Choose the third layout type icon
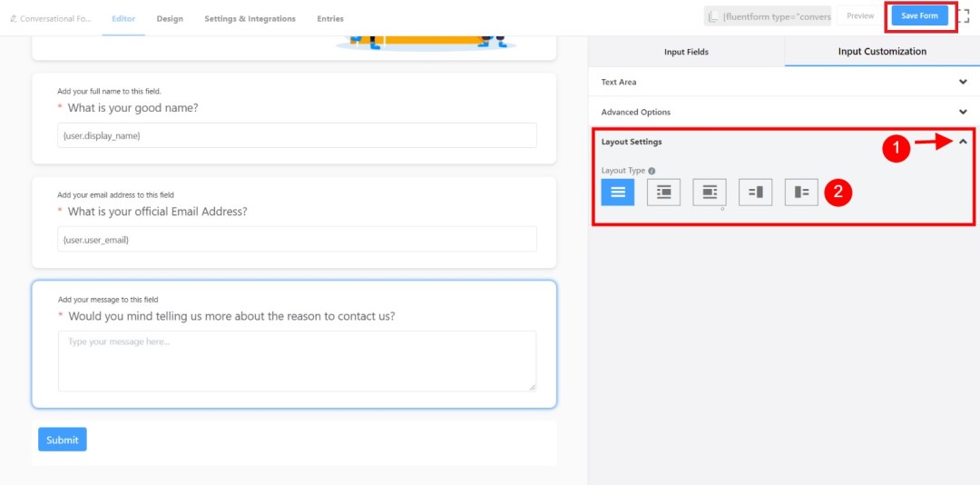The height and width of the screenshot is (485, 980). click(x=710, y=193)
